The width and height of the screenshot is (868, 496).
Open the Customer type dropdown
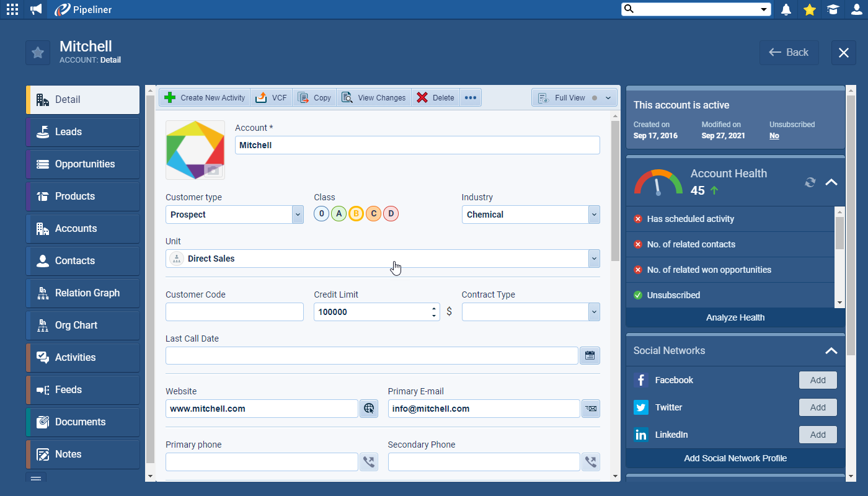pos(298,215)
